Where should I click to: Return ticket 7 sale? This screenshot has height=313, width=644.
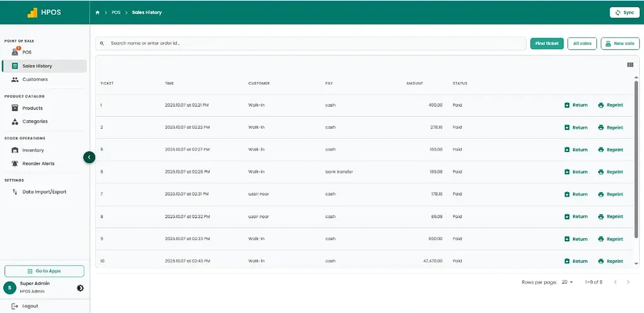click(x=576, y=194)
